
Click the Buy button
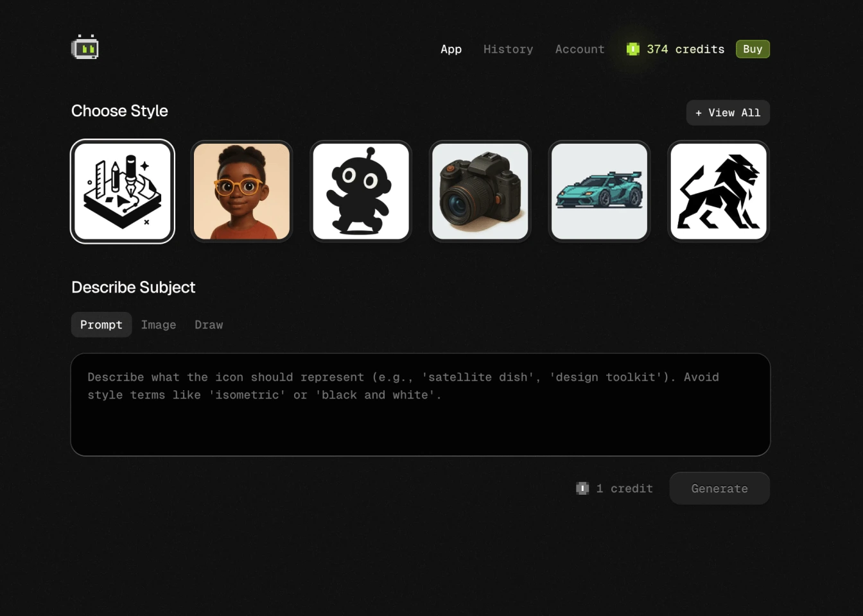coord(753,49)
